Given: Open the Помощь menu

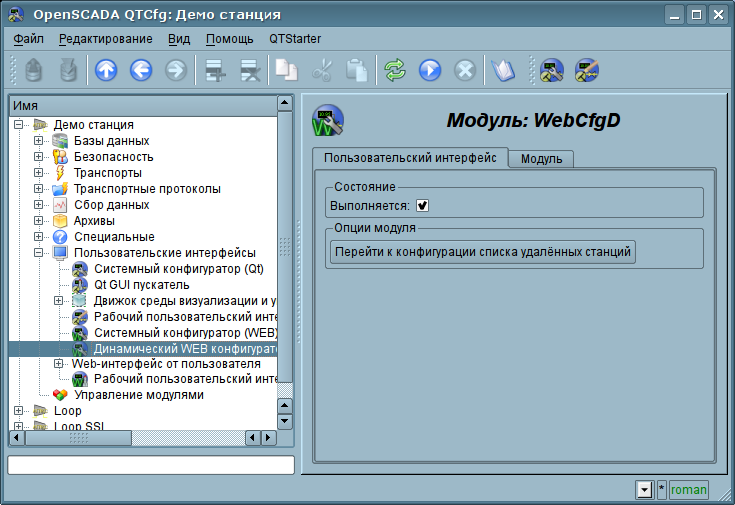Looking at the screenshot, I should click(x=230, y=39).
